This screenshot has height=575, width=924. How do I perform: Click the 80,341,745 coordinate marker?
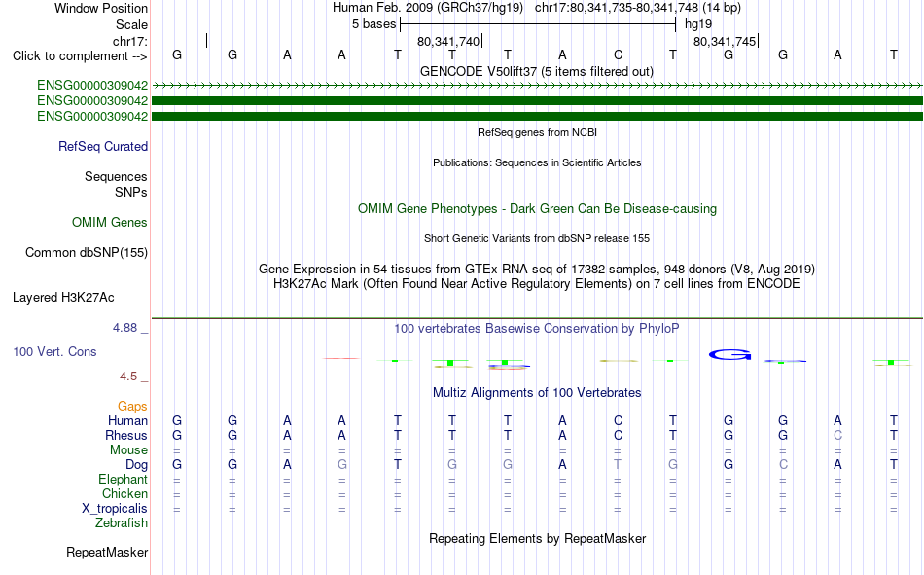point(725,41)
